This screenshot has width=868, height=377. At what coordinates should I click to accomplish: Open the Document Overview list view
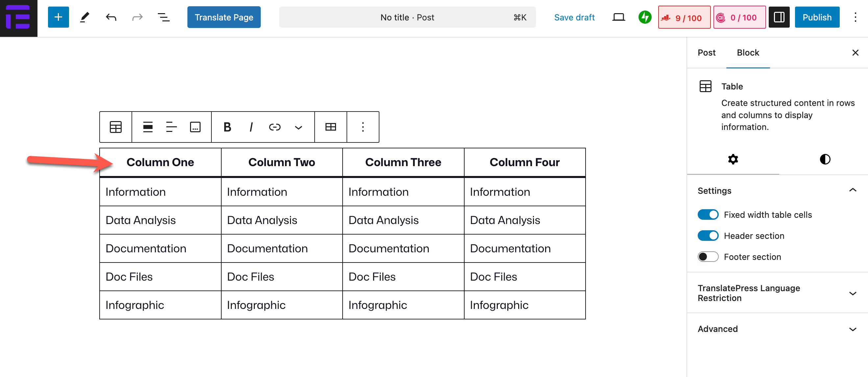pos(164,17)
